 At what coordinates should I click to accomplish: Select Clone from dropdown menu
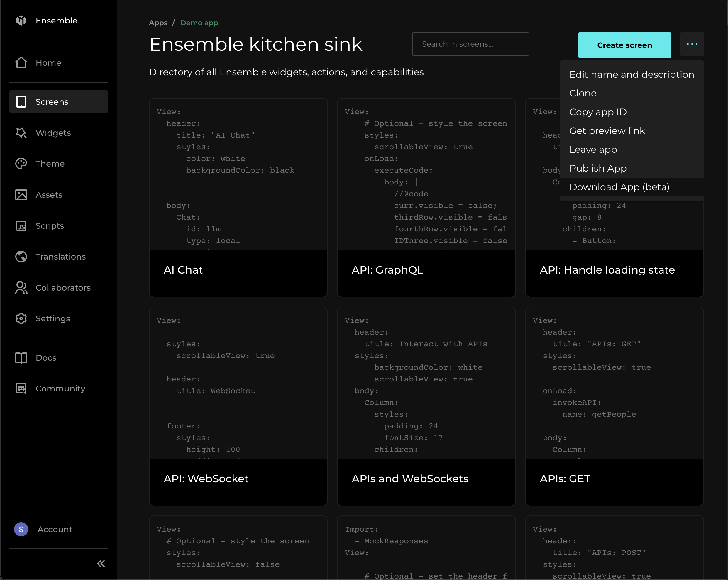(x=583, y=93)
